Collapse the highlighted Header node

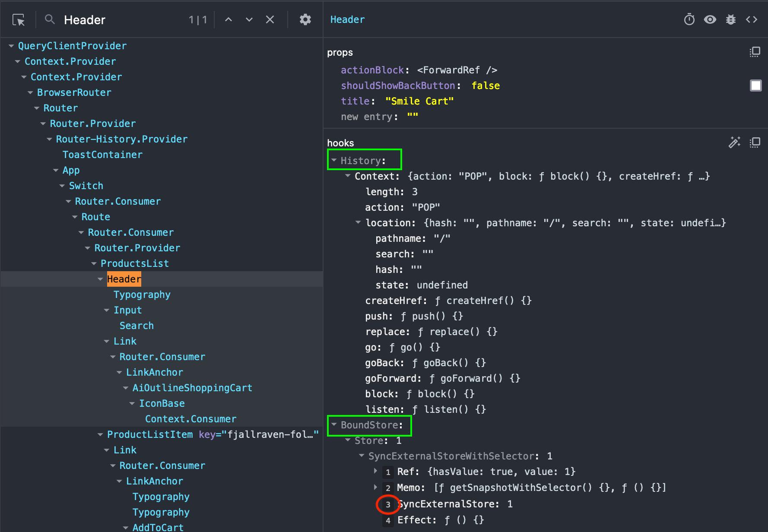pyautogui.click(x=100, y=279)
